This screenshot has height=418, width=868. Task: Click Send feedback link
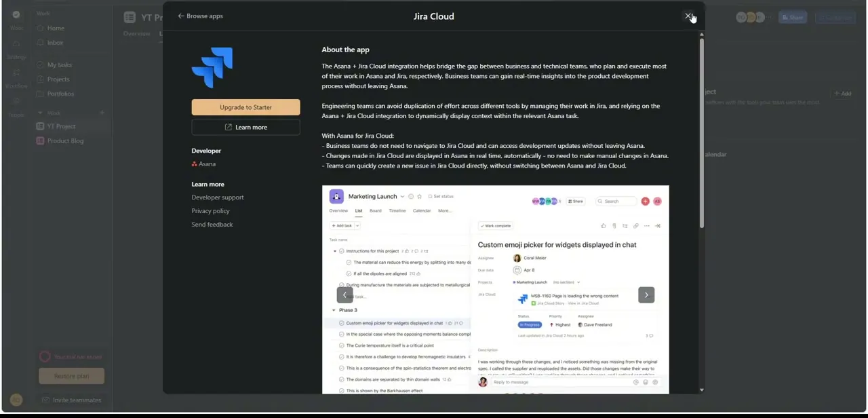(x=212, y=225)
